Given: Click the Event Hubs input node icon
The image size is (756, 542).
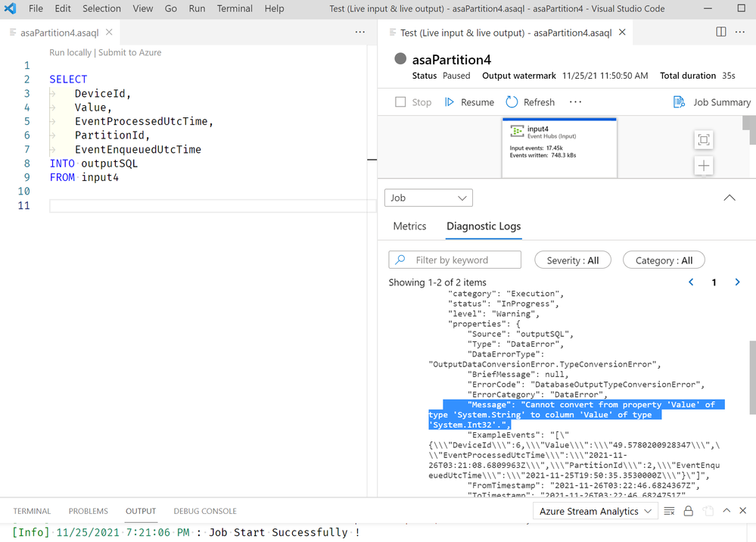Looking at the screenshot, I should (517, 131).
